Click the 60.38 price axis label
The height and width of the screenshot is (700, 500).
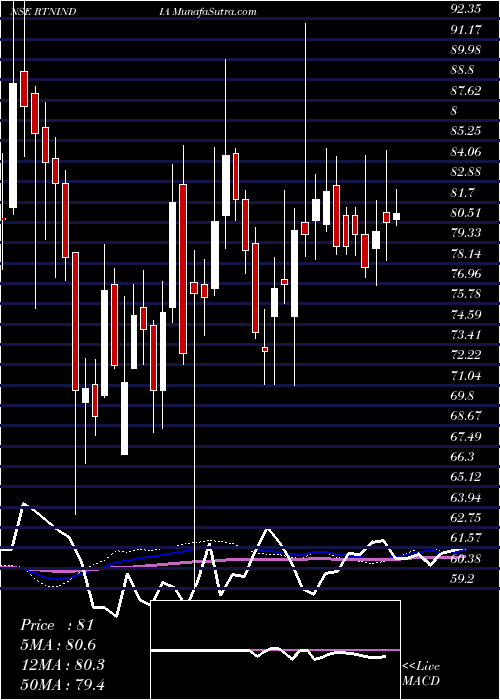point(468,558)
